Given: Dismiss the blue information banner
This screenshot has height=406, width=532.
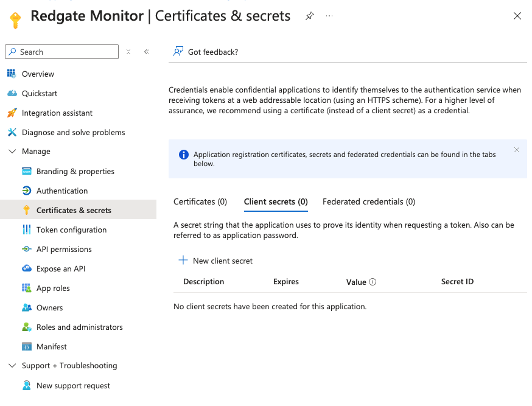Looking at the screenshot, I should [517, 150].
